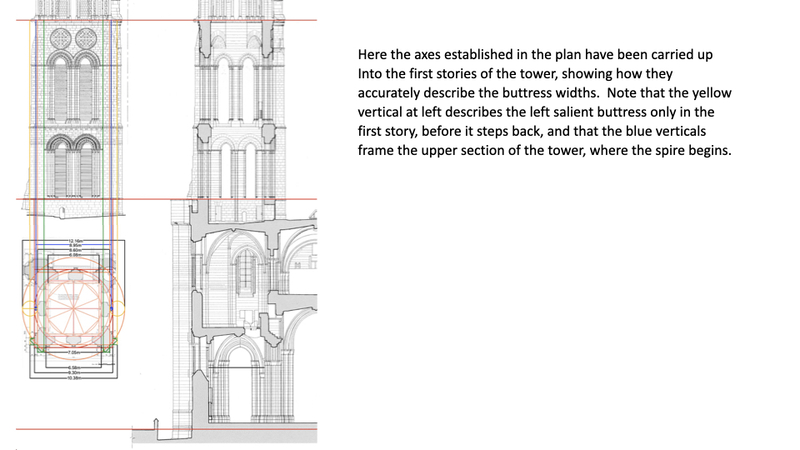
Task: Click the word "axes" in the paragraph
Action: click(428, 55)
